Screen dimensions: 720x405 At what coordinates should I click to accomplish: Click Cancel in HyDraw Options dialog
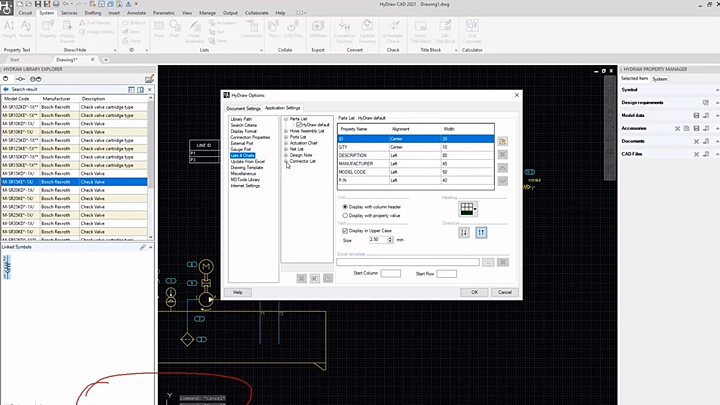[x=505, y=292]
